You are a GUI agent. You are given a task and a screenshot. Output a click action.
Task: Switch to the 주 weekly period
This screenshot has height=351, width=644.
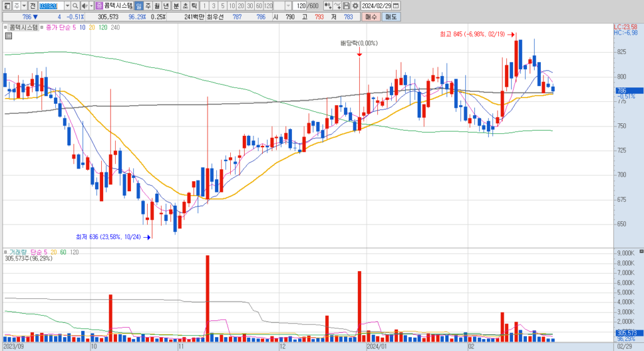pos(148,6)
